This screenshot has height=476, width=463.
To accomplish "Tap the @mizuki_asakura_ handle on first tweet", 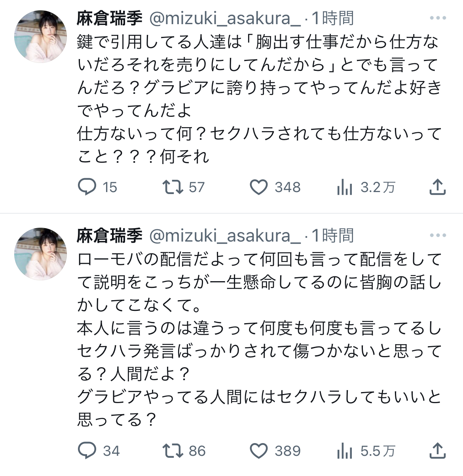I will [225, 18].
